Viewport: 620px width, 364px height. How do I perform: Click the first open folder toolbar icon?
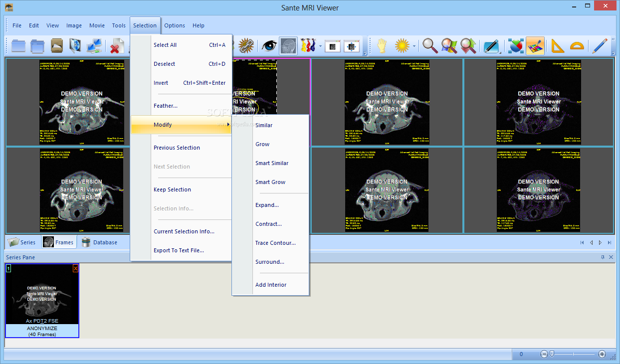18,46
